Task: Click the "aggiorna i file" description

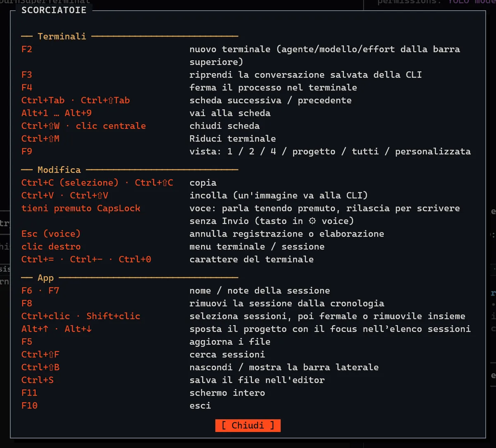Action: tap(230, 342)
